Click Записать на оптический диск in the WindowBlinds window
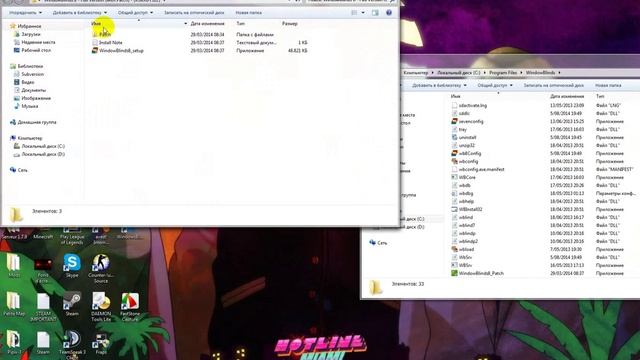The image size is (640, 360). click(553, 85)
